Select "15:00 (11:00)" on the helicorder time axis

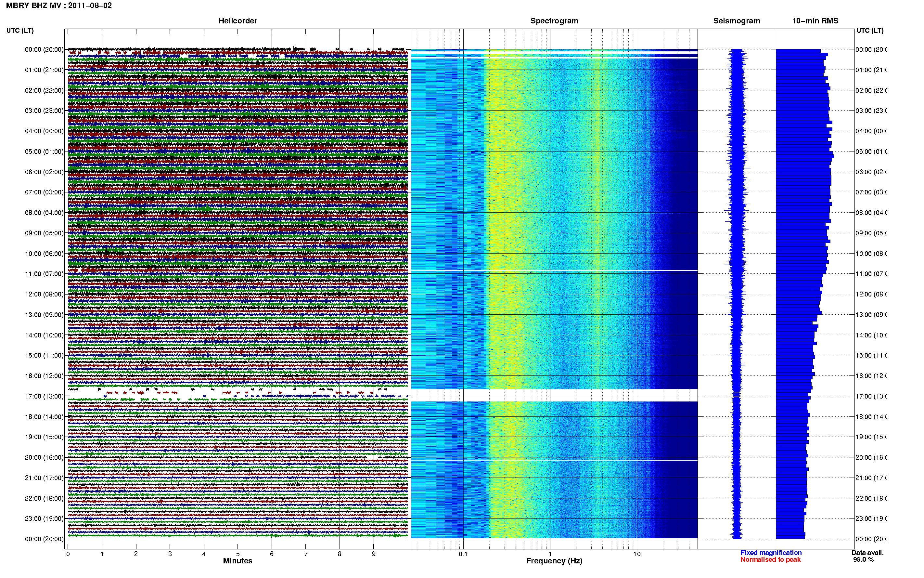pyautogui.click(x=44, y=356)
